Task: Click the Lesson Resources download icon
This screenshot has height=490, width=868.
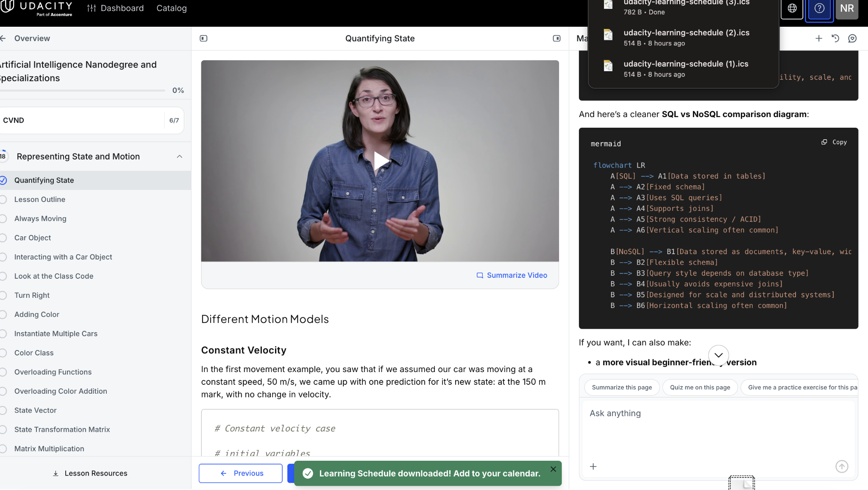Action: click(56, 473)
